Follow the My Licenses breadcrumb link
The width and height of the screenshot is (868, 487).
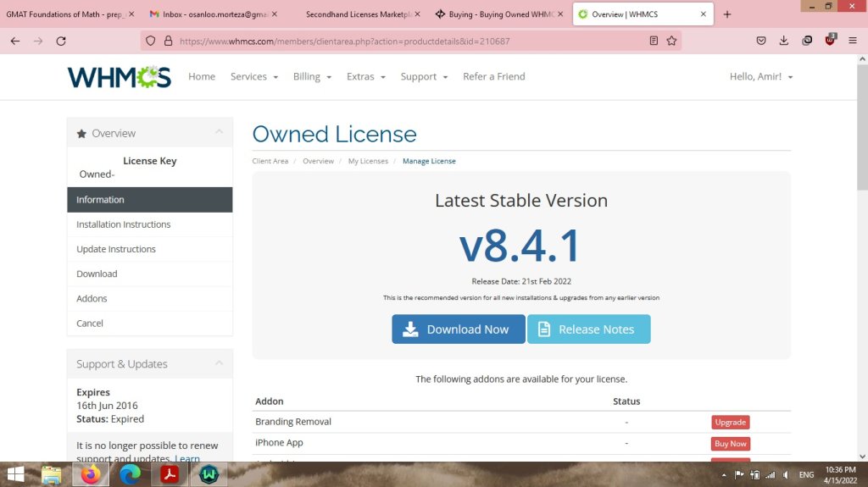pos(368,161)
